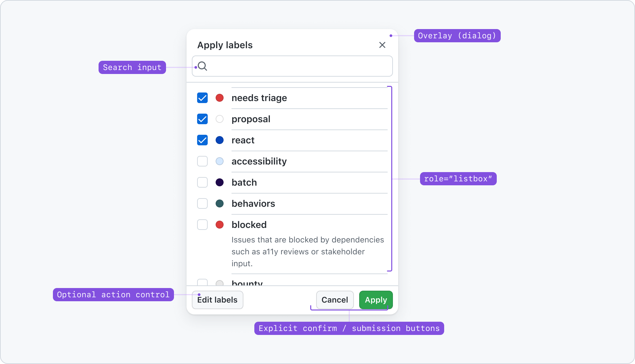Click the 'Cancel' button to dismiss dialog

pos(334,300)
